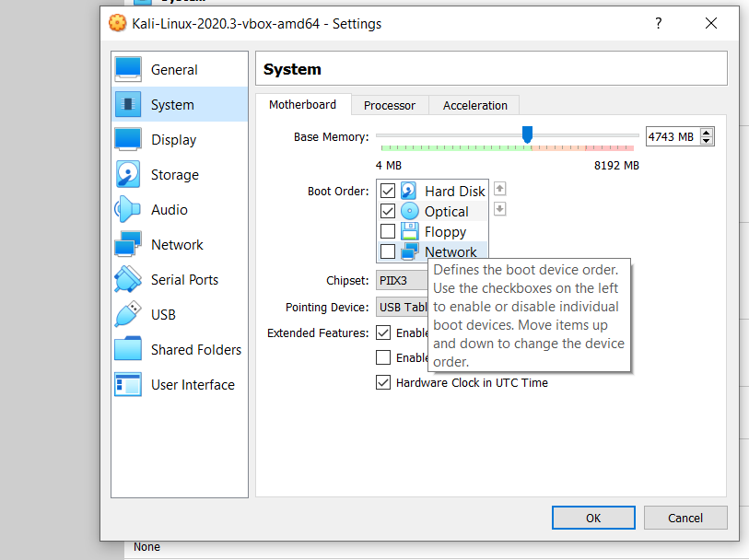The image size is (749, 560).
Task: Click inside the 4743 MB memory field
Action: tap(673, 136)
